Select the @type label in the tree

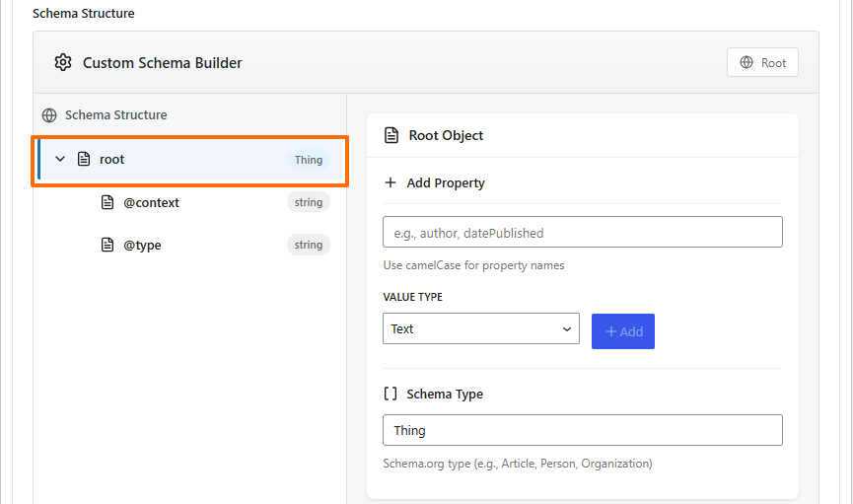pyautogui.click(x=142, y=245)
